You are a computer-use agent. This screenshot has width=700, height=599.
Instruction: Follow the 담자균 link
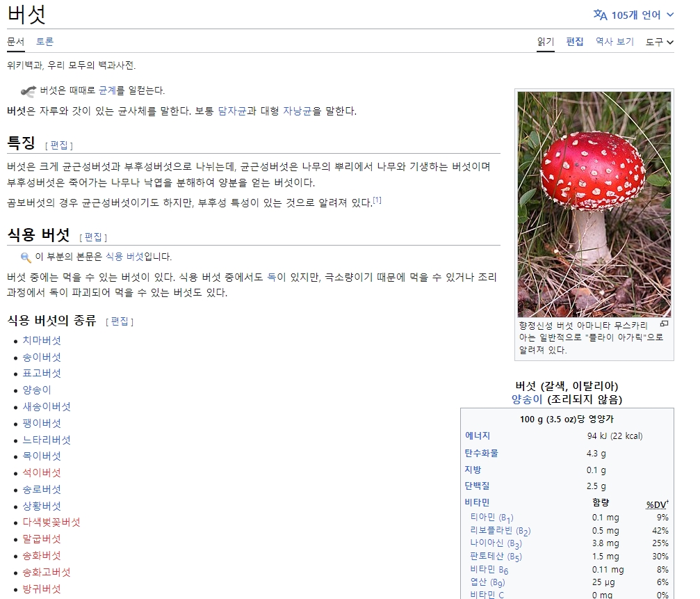tap(231, 111)
